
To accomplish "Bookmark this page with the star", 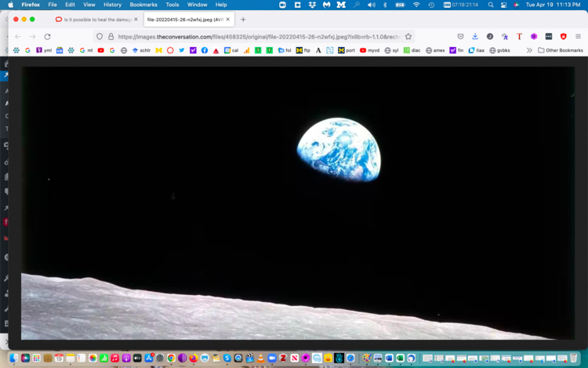I will click(x=408, y=36).
